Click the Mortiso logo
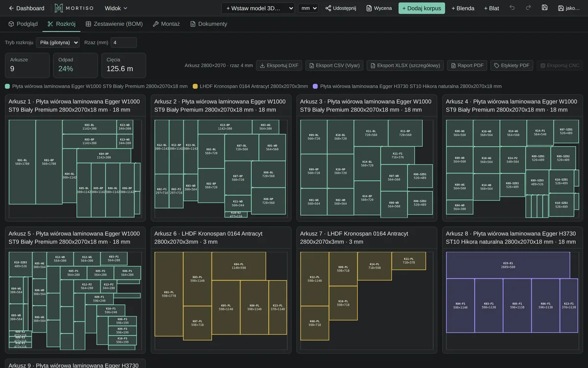Viewport: 588px width, 368px height. pyautogui.click(x=73, y=8)
